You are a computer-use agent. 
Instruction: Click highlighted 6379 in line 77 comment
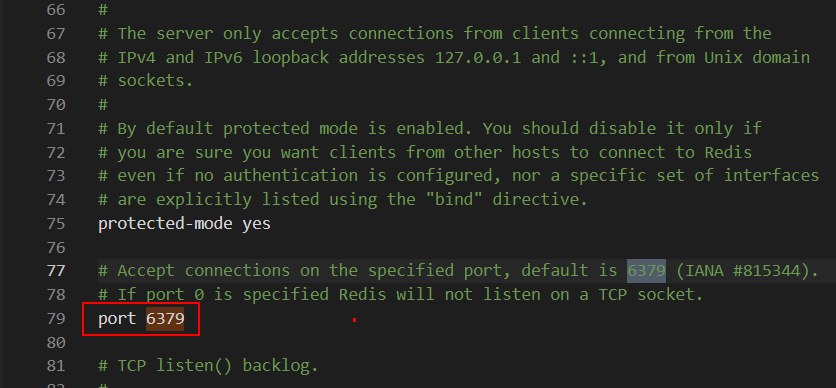pos(646,271)
